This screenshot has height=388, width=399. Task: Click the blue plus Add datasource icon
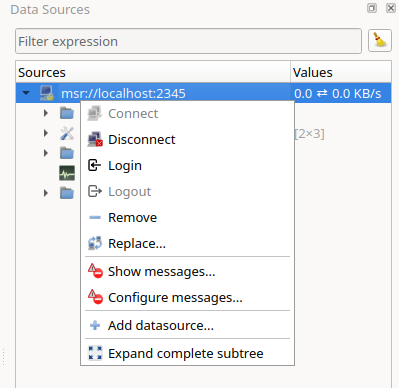click(95, 325)
